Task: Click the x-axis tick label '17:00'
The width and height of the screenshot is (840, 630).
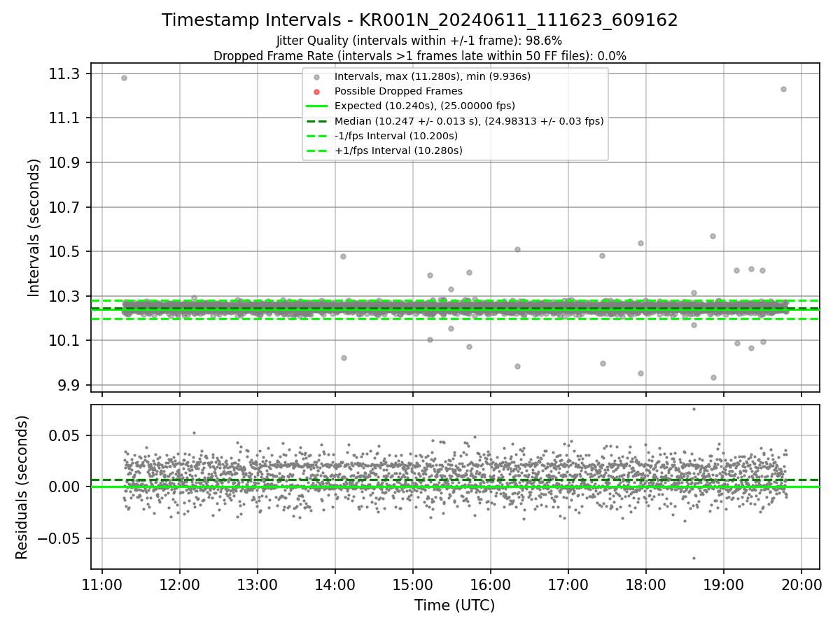Action: [x=568, y=584]
